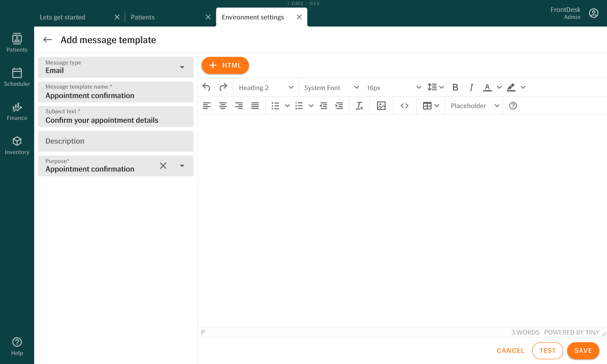Align text to center

(223, 105)
